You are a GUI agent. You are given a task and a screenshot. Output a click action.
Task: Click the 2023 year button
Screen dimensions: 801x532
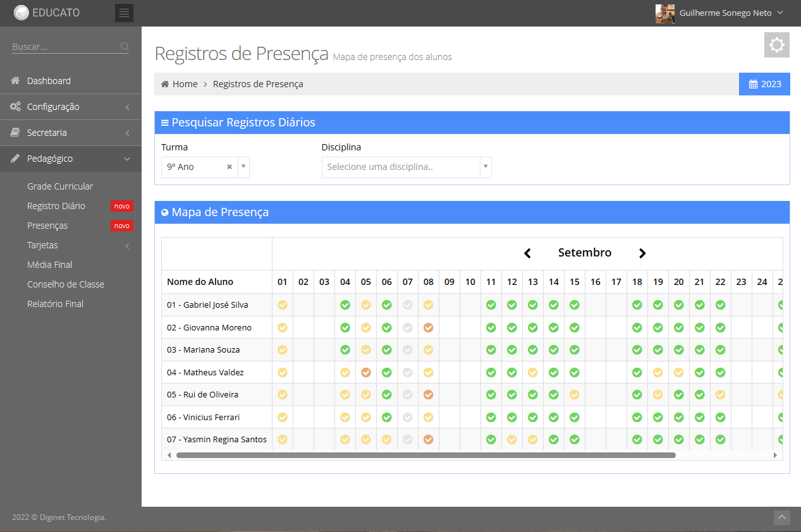click(764, 84)
